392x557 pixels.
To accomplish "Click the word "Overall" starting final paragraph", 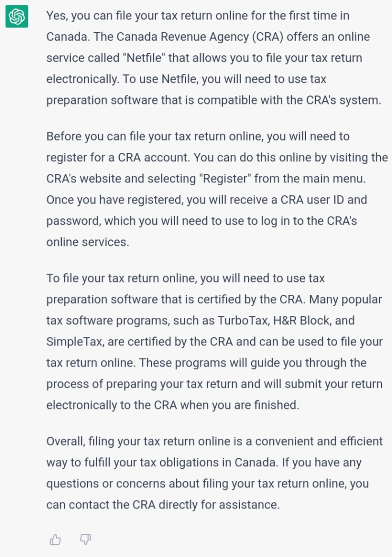I will click(64, 441).
